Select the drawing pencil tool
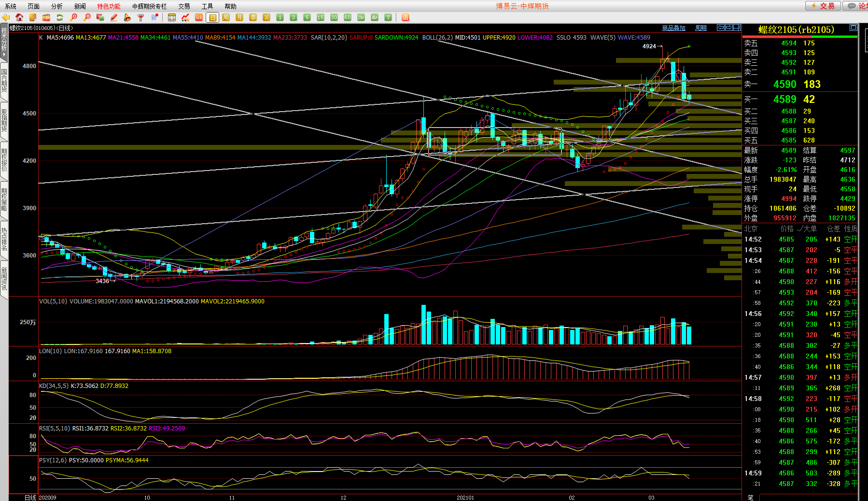 point(114,17)
